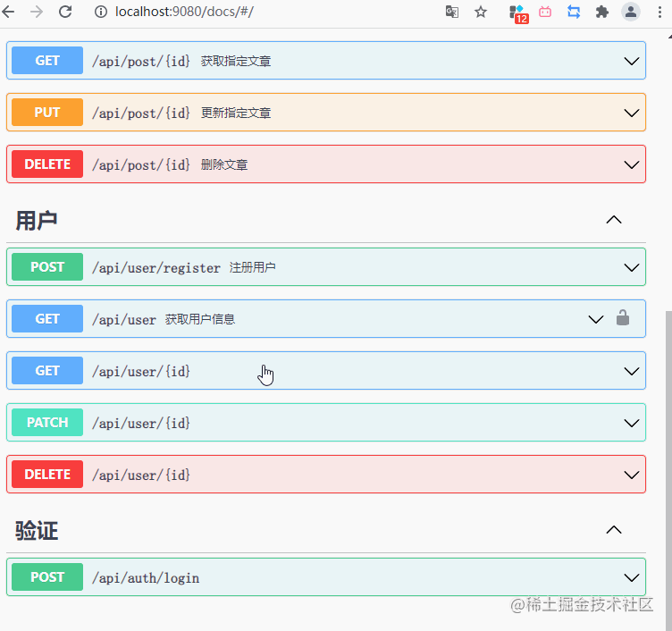
Task: Open the extension with red 12 badge
Action: 517,13
